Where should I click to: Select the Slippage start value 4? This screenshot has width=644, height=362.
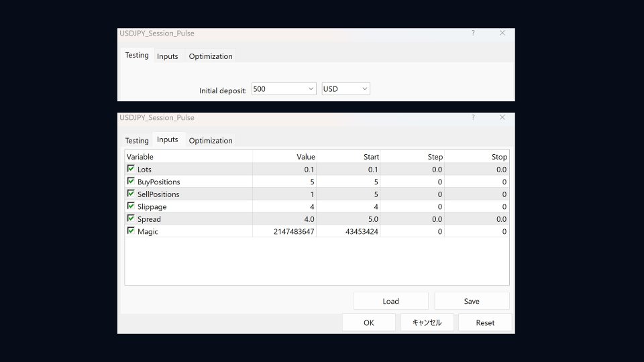(x=348, y=206)
